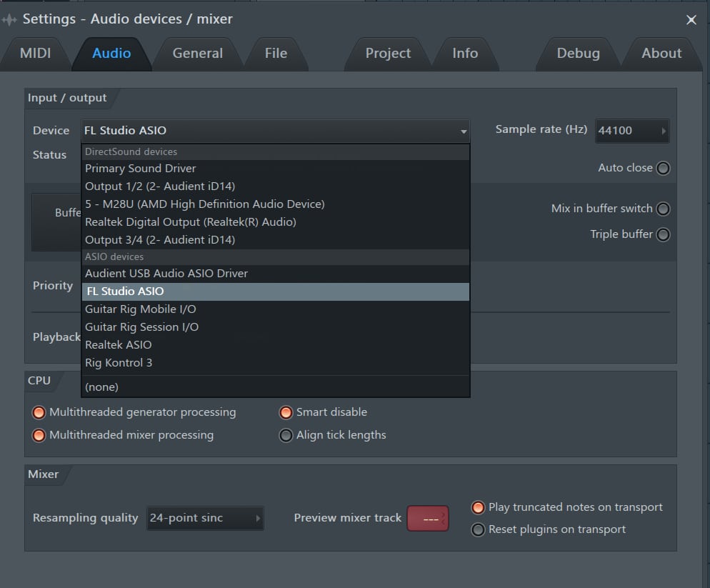The height and width of the screenshot is (588, 710).
Task: Open the Sample rate dropdown
Action: (632, 131)
